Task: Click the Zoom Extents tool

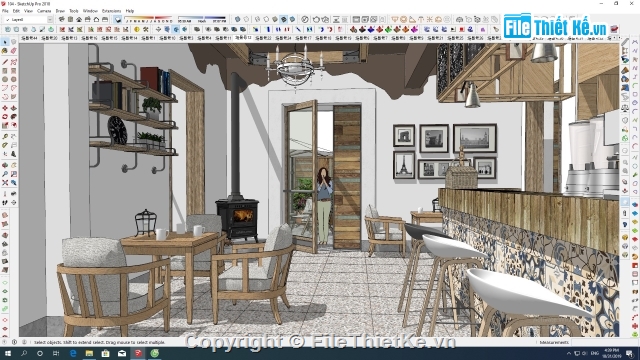Action: tap(5, 183)
